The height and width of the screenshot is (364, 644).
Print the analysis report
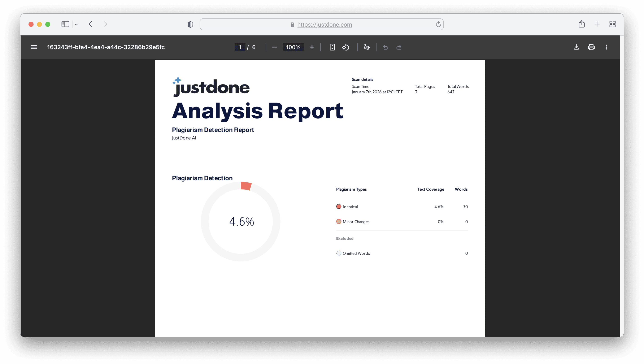point(591,47)
